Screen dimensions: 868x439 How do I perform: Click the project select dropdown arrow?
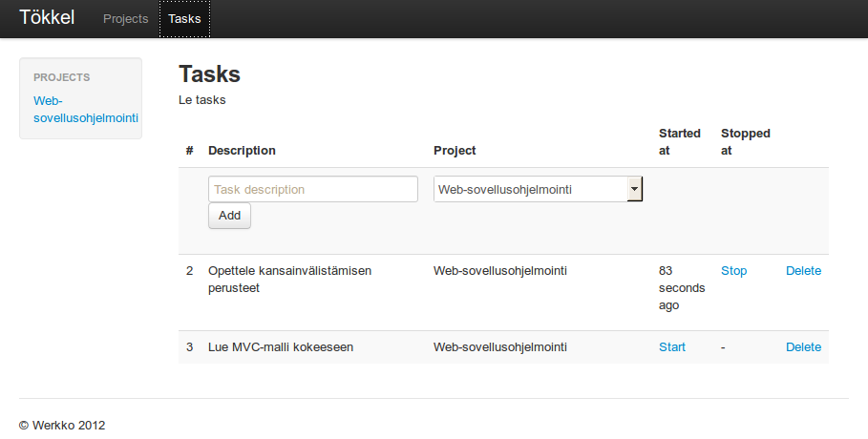coord(634,189)
